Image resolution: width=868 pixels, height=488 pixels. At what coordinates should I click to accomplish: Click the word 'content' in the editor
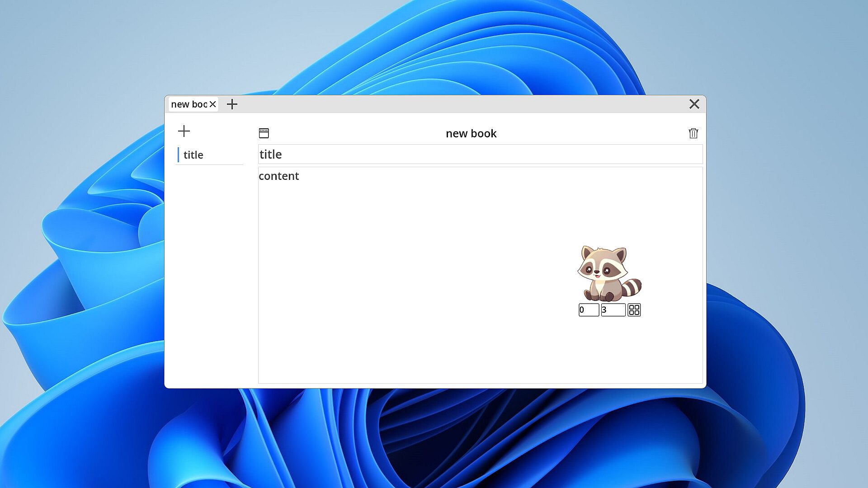[x=278, y=176]
